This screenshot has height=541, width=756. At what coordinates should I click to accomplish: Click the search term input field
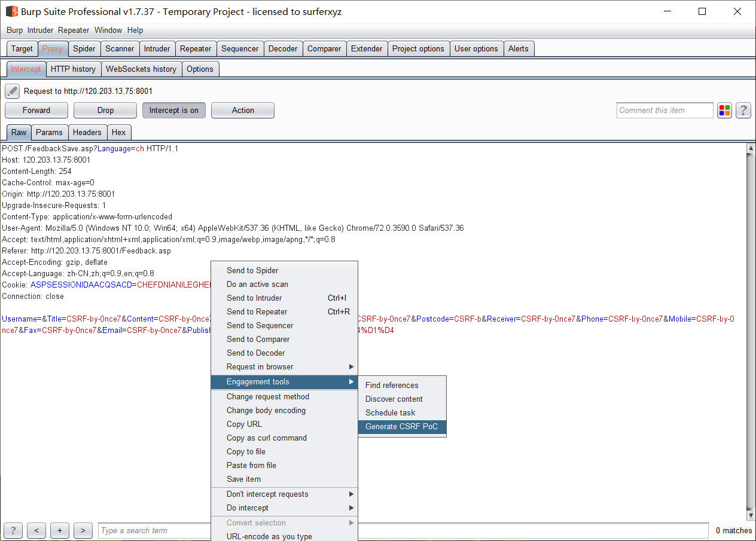pos(403,530)
